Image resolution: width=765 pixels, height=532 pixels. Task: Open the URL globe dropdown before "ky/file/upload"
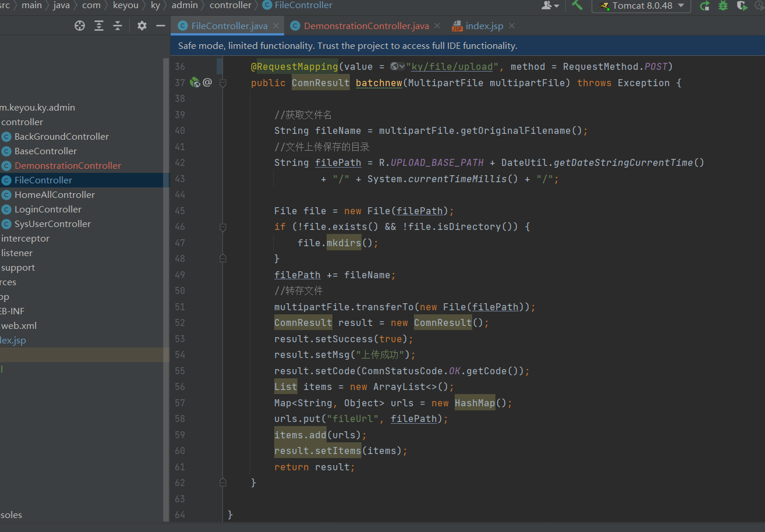click(398, 66)
